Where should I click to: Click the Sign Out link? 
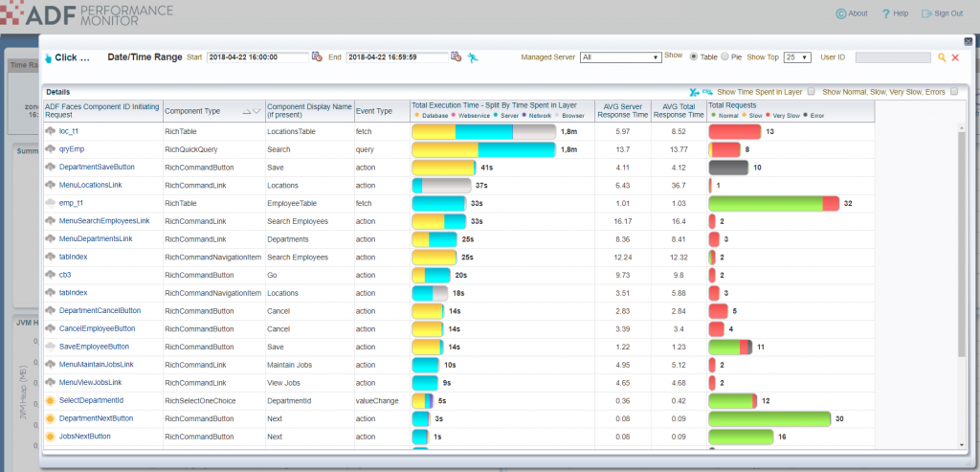pyautogui.click(x=941, y=13)
